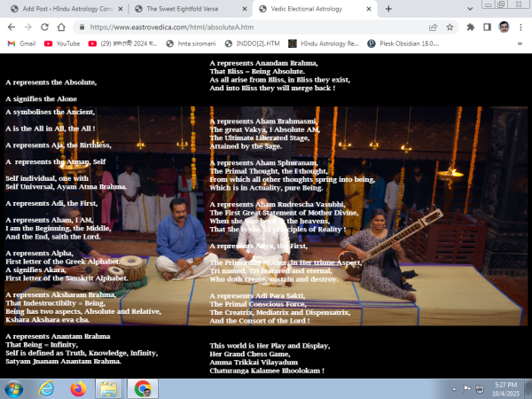Viewport: 532px width, 399px height.
Task: Toggle the browser side panel
Action: pyautogui.click(x=484, y=27)
